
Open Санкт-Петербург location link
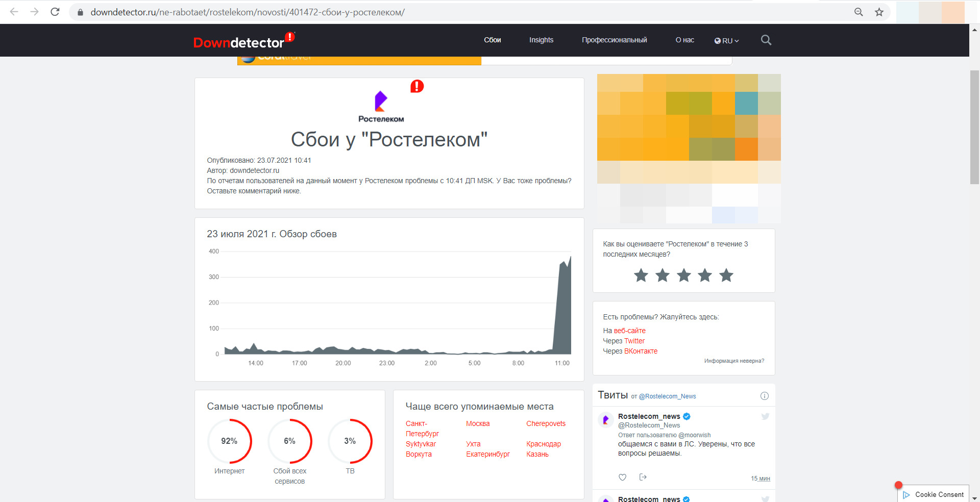pyautogui.click(x=422, y=429)
